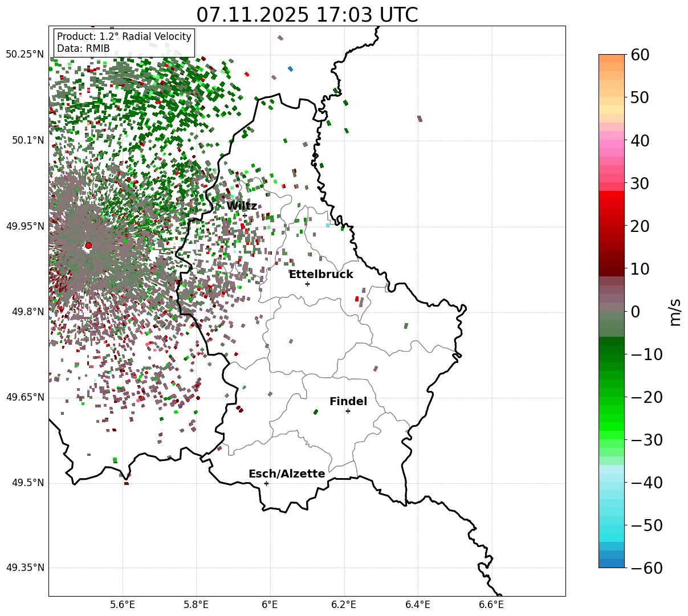
Task: Click the red radar site marker
Action: click(88, 246)
